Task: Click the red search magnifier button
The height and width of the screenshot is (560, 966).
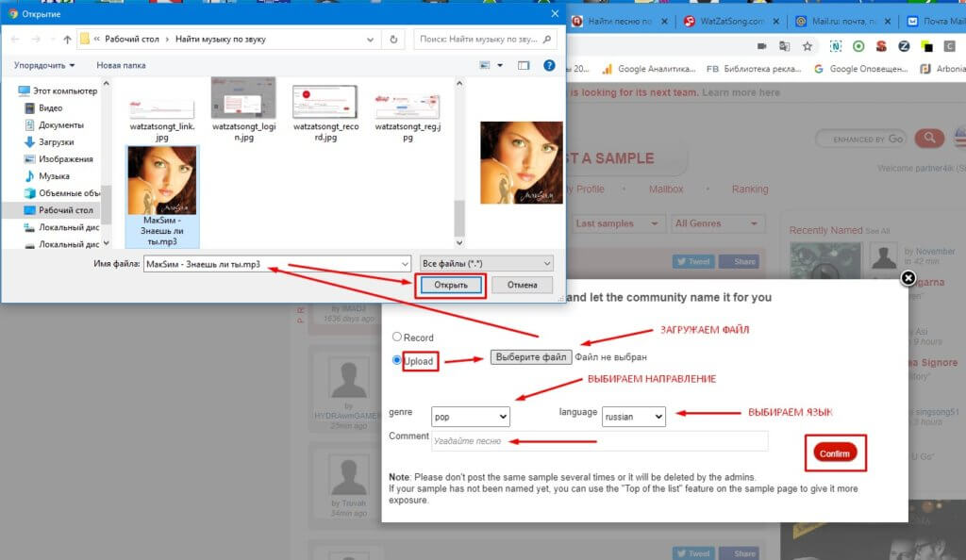Action: [929, 139]
